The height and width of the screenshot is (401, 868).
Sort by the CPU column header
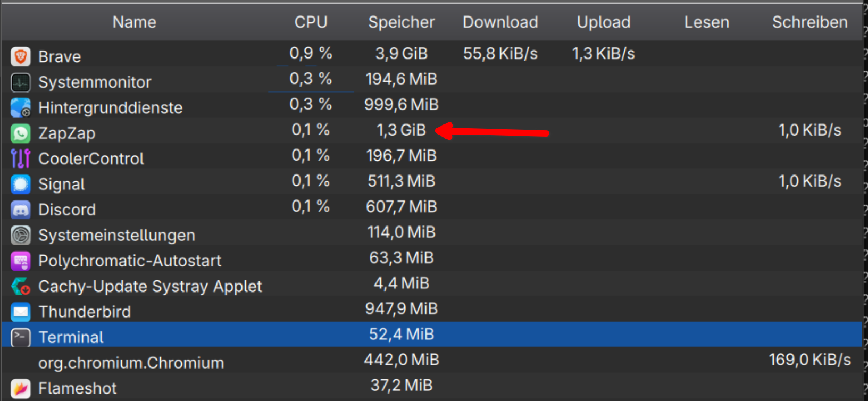[x=311, y=22]
